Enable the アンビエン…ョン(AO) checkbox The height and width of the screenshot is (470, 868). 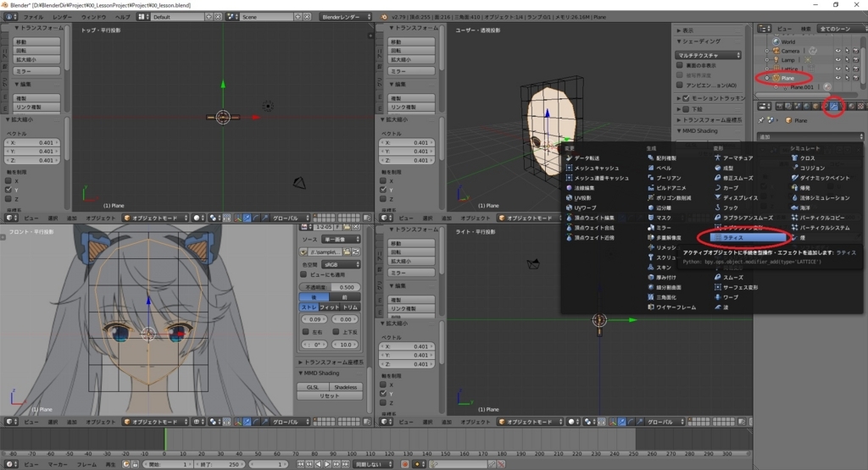coord(679,85)
